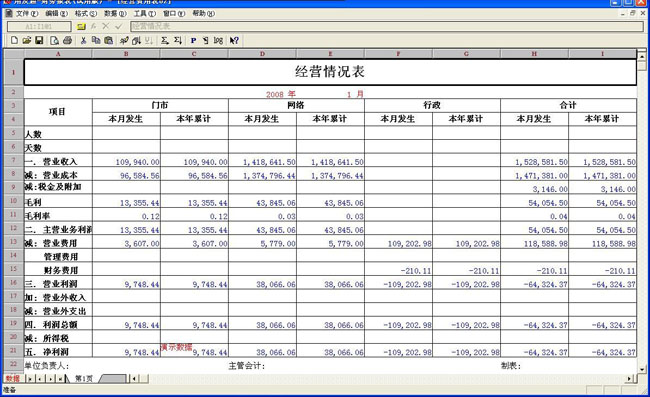Click the 网络 header cell
650x397 pixels.
tap(296, 105)
